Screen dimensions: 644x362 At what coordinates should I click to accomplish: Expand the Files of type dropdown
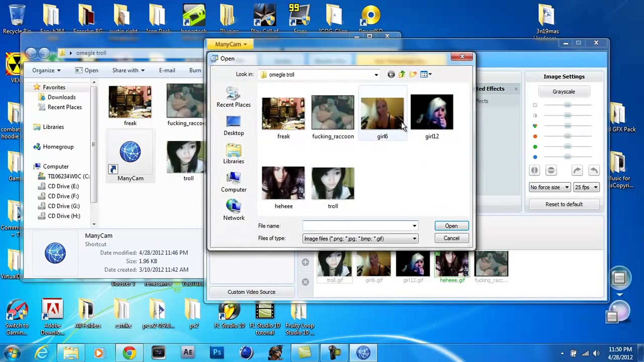click(415, 239)
